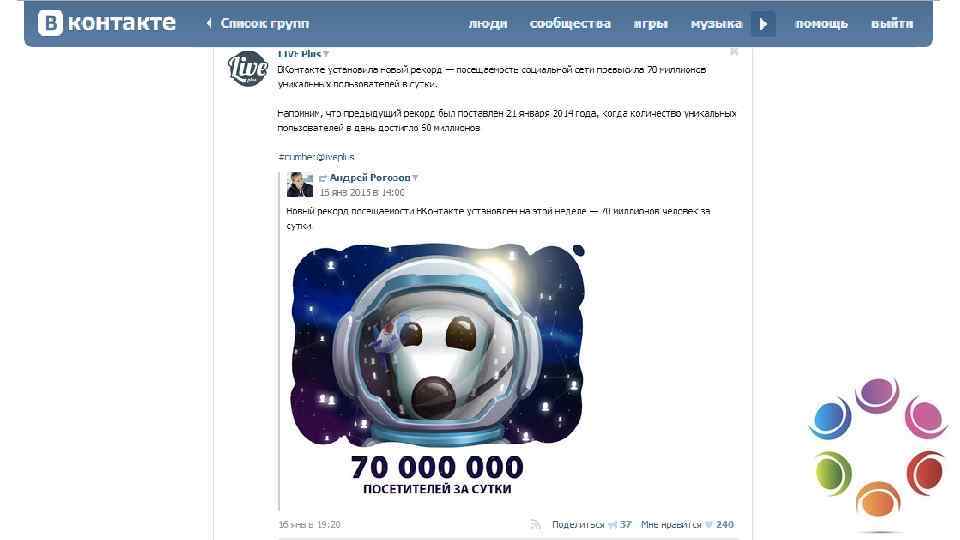Start music with the header play button
The width and height of the screenshot is (960, 540).
[x=763, y=24]
